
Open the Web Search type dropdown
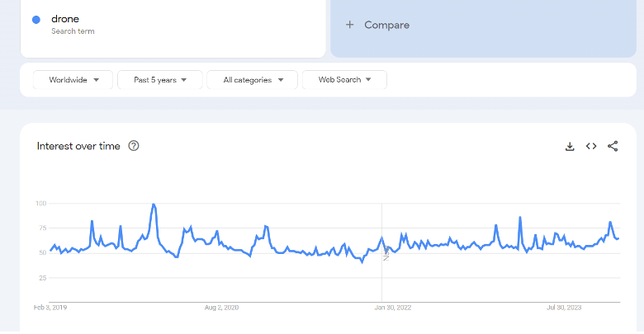tap(344, 80)
